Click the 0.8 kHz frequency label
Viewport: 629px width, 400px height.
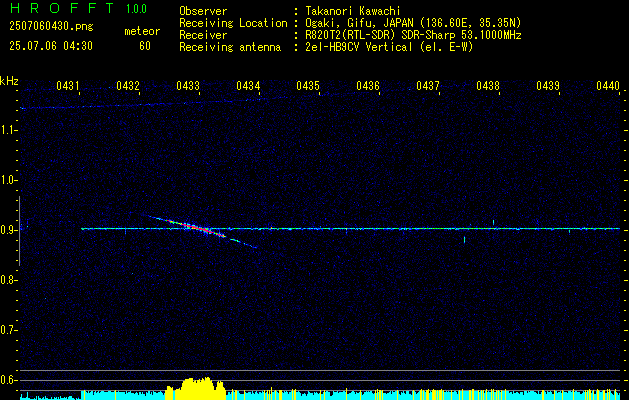[x=8, y=280]
